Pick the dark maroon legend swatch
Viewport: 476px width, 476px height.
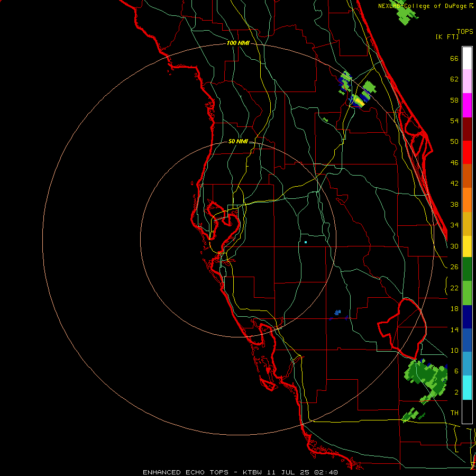[467, 129]
